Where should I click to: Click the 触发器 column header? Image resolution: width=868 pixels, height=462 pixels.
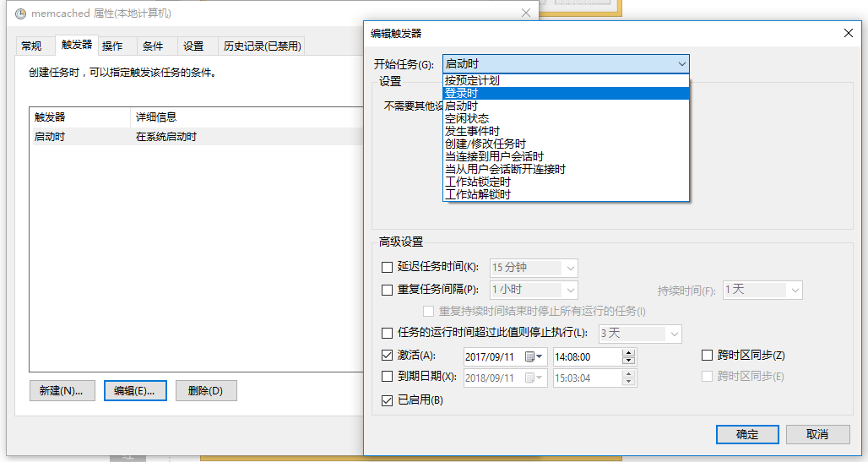click(x=79, y=117)
